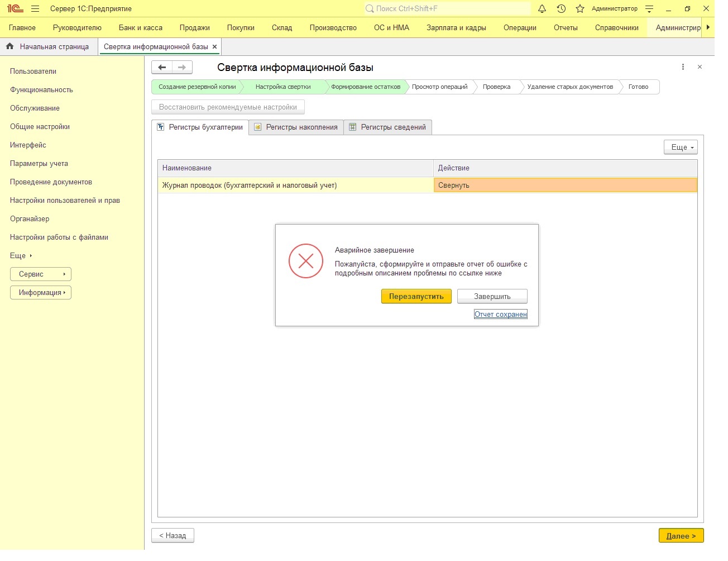This screenshot has height=561, width=728.
Task: Open the Отчеты section
Action: click(x=566, y=27)
